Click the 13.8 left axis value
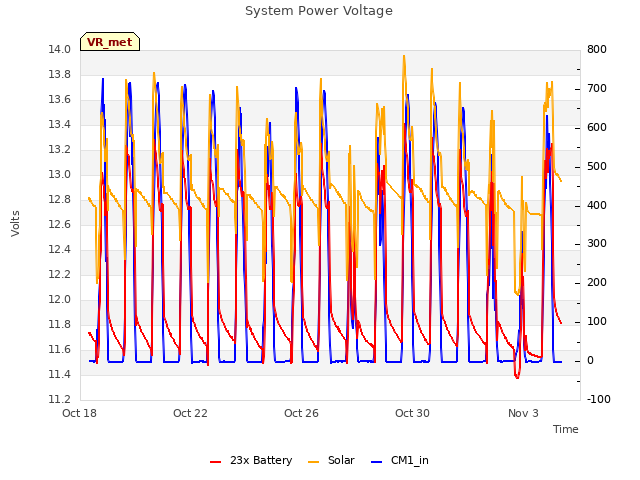The image size is (640, 480). pos(60,74)
